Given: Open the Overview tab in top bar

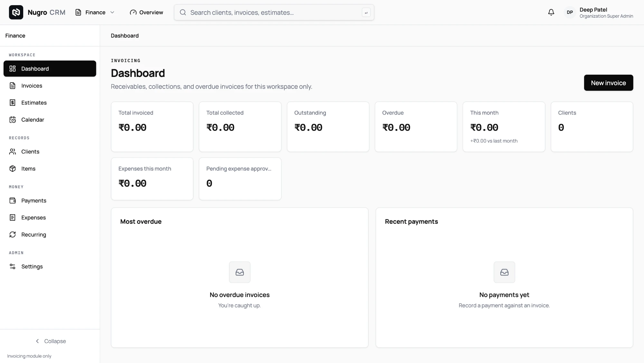Looking at the screenshot, I should 147,12.
